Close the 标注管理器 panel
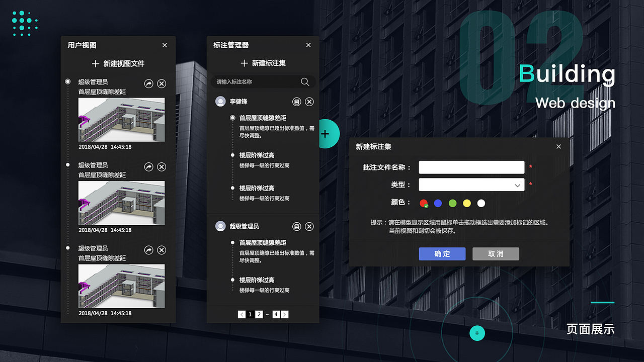Viewport: 644px width, 362px height. (x=308, y=45)
